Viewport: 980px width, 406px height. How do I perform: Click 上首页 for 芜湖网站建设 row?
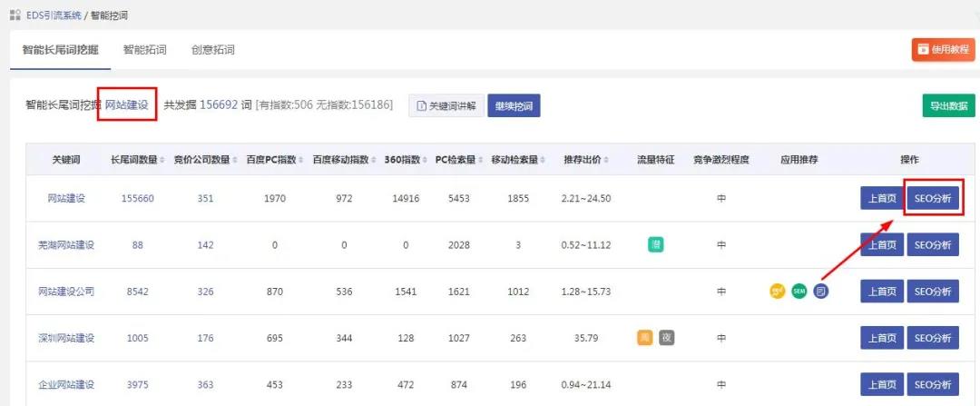[x=882, y=245]
